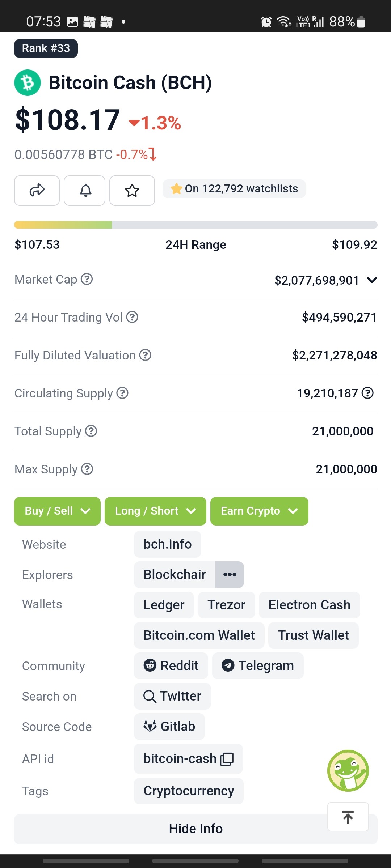
Task: Show Market Cap help tooltip icon
Action: click(87, 279)
